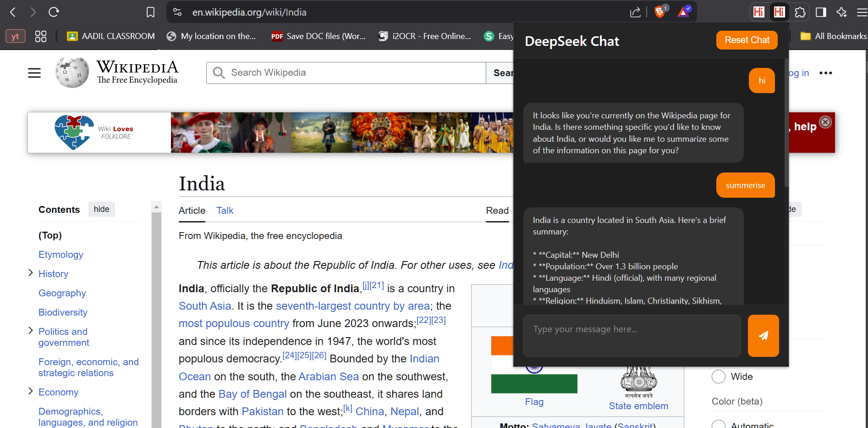This screenshot has height=428, width=868.
Task: Click the Wikipedia globe logo
Action: [x=72, y=72]
